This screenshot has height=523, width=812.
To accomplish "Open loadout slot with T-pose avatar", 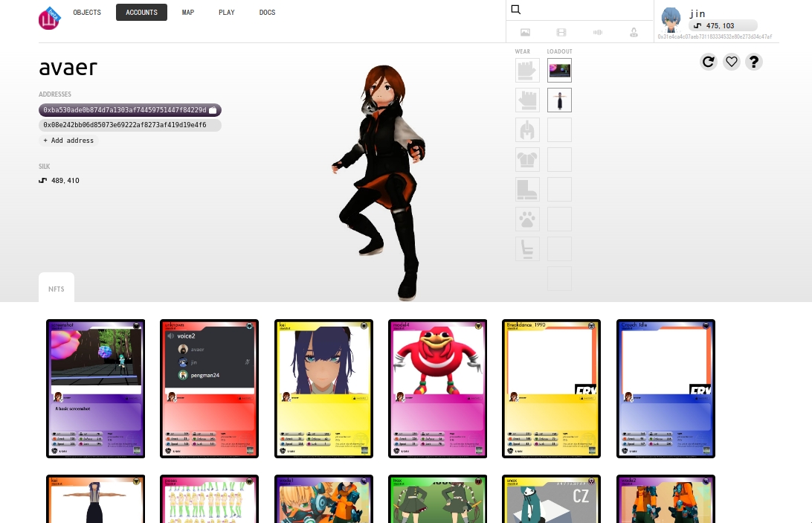I will point(559,100).
